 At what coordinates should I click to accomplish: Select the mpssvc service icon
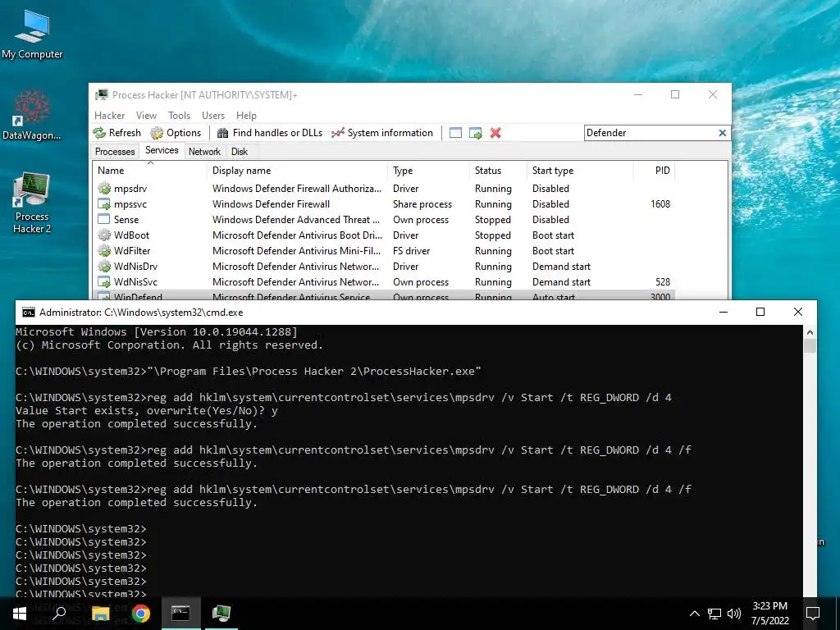[104, 204]
